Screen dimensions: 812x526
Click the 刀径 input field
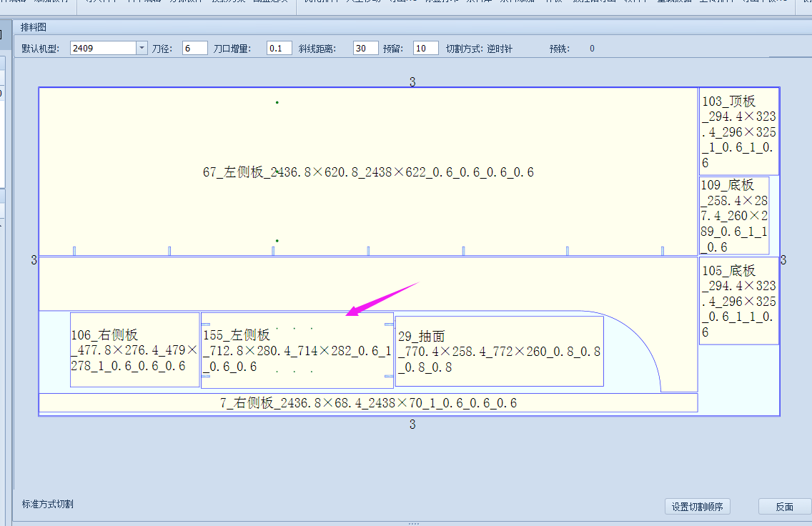[194, 48]
